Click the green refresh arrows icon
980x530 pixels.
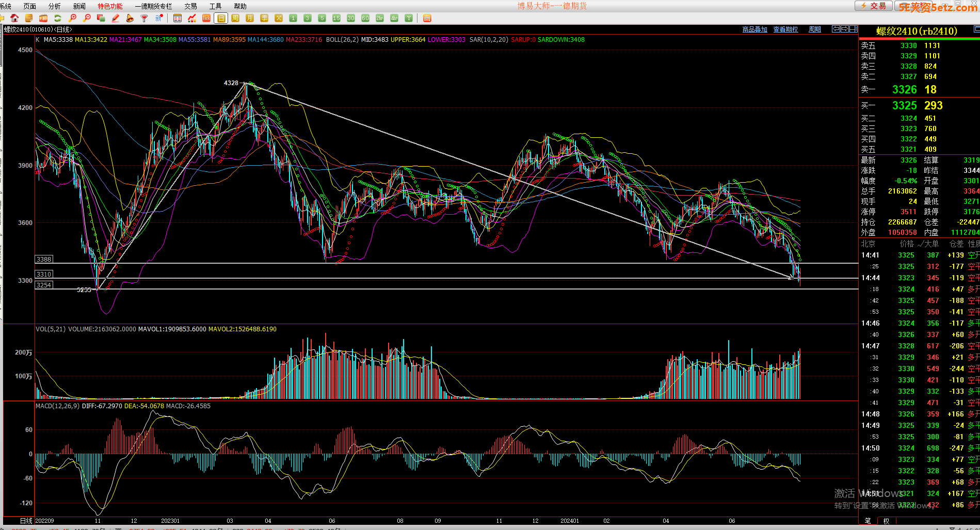[58, 18]
